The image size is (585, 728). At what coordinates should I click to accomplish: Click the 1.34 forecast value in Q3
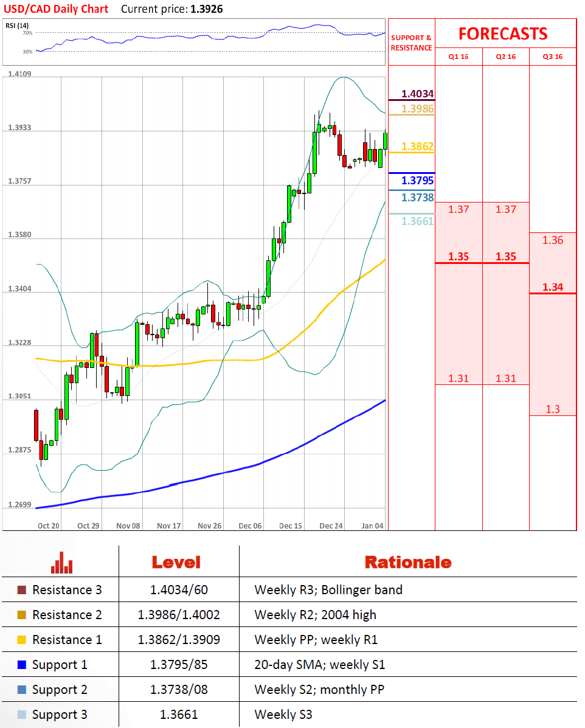coord(552,287)
